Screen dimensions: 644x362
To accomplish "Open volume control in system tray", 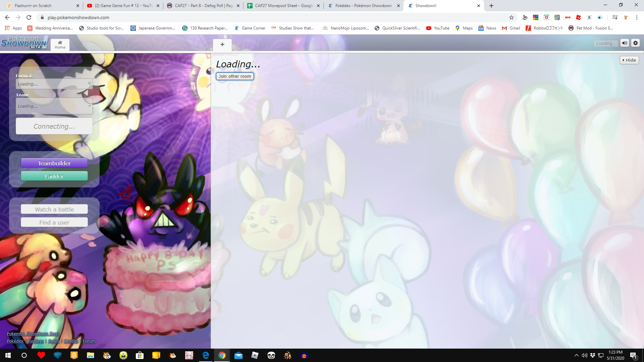I will pyautogui.click(x=585, y=355).
